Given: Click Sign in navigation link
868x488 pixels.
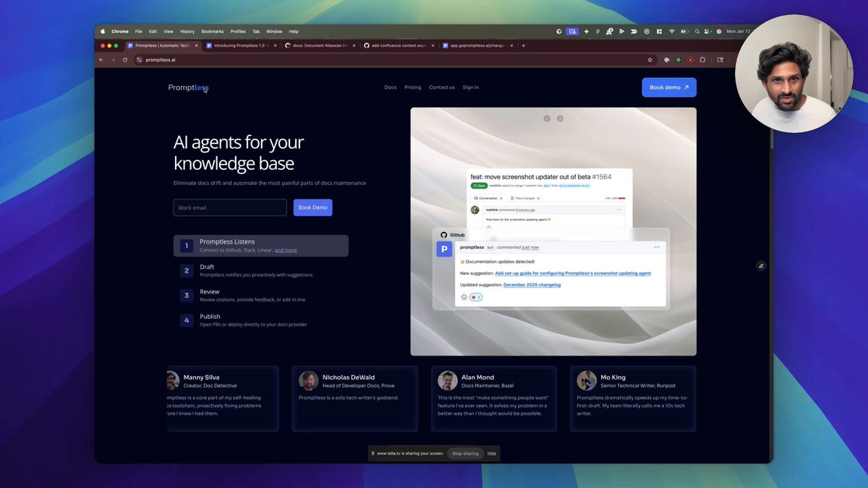Looking at the screenshot, I should click(x=471, y=87).
